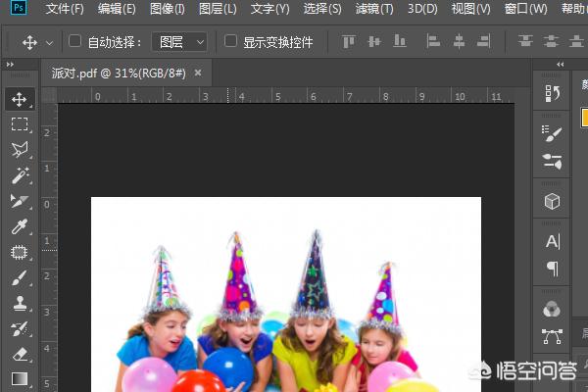This screenshot has height=392, width=588.
Task: Open the Move tool preset picker arrow
Action: tap(50, 43)
